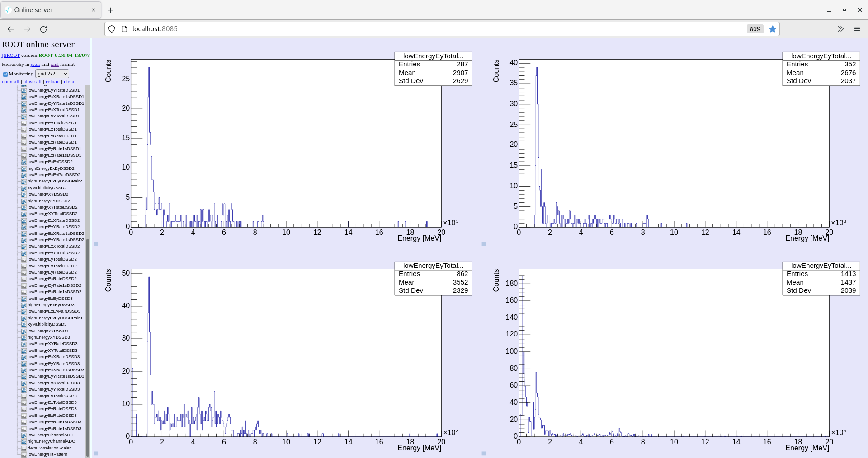Open the xml hierarchy format link

coord(54,65)
